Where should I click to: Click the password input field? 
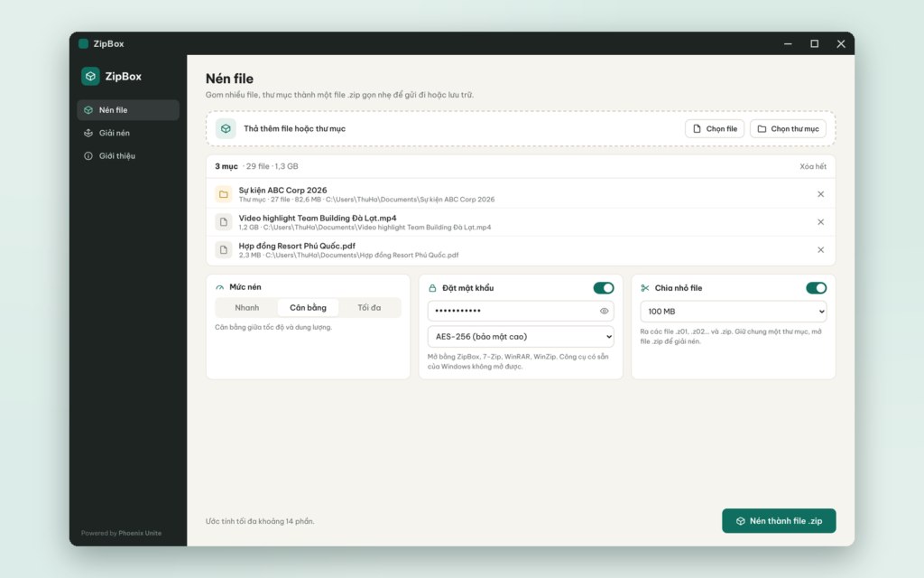click(521, 311)
